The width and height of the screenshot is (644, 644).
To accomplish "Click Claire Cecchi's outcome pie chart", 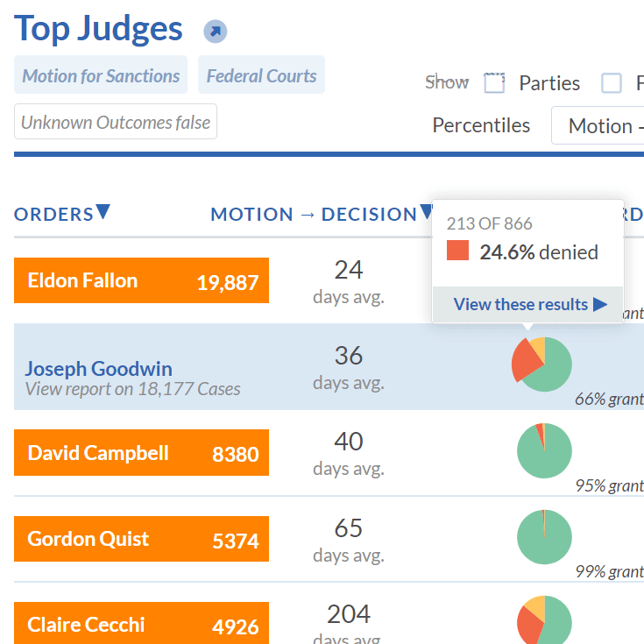I will click(544, 620).
